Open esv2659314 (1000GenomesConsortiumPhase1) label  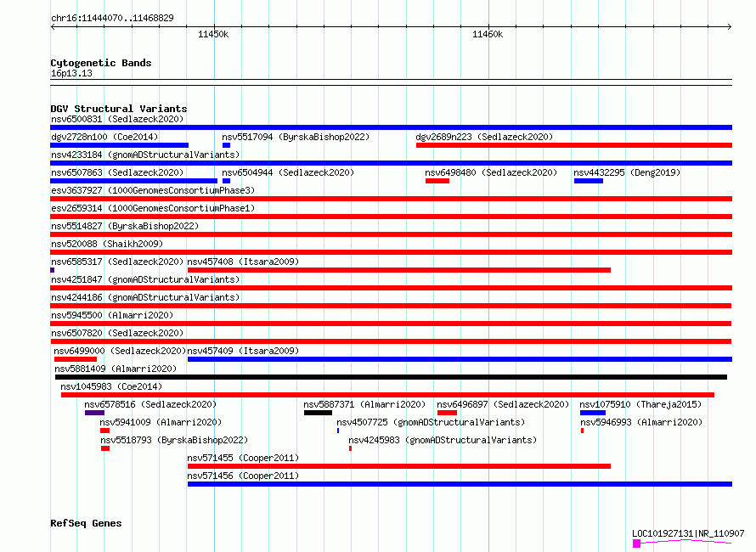(153, 208)
